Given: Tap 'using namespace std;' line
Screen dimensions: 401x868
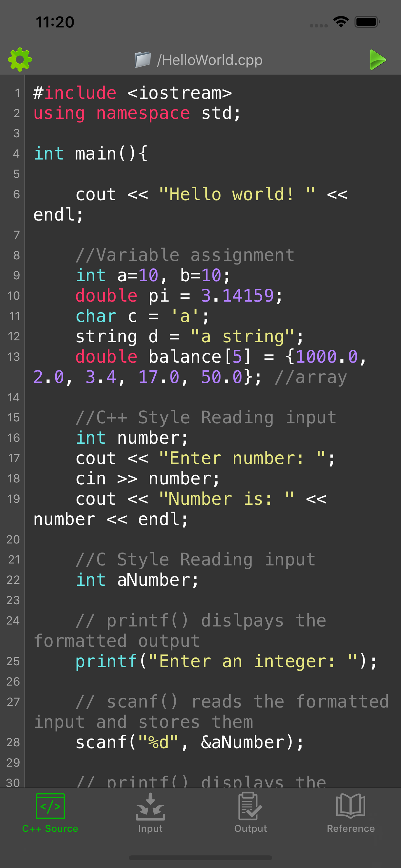Looking at the screenshot, I should click(x=137, y=113).
